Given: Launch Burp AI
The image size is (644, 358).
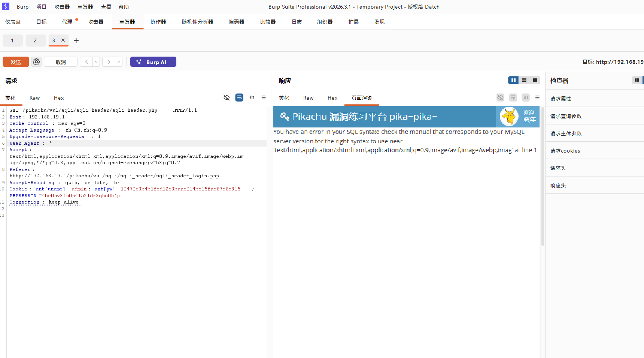Looking at the screenshot, I should (x=153, y=62).
